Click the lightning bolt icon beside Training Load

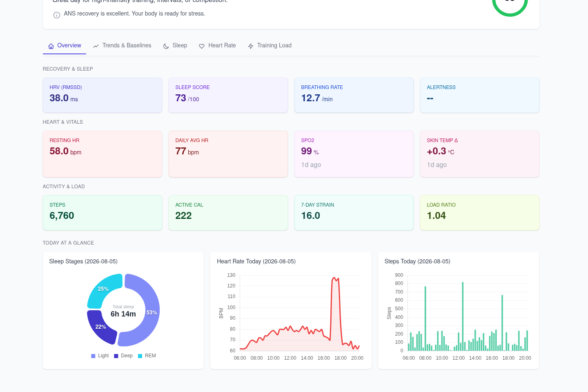click(251, 46)
